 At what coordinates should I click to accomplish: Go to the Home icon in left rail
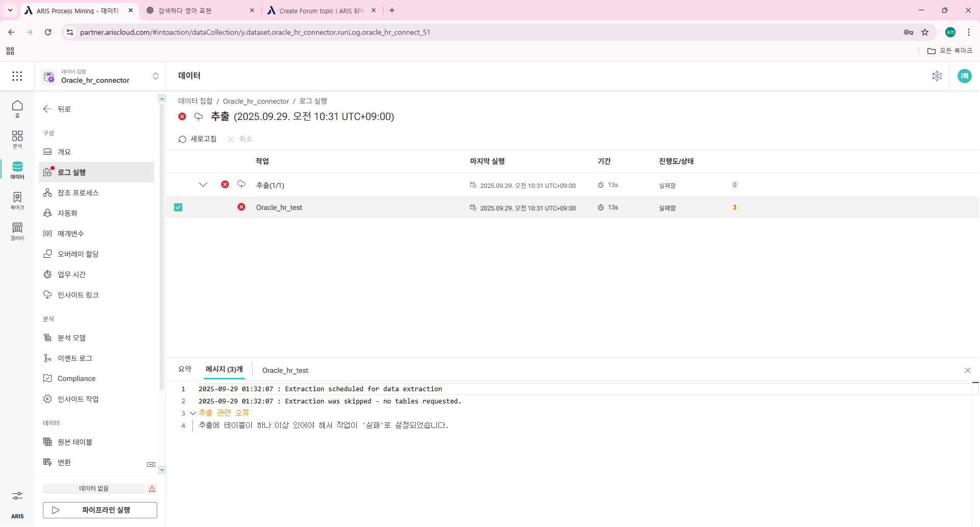17,108
